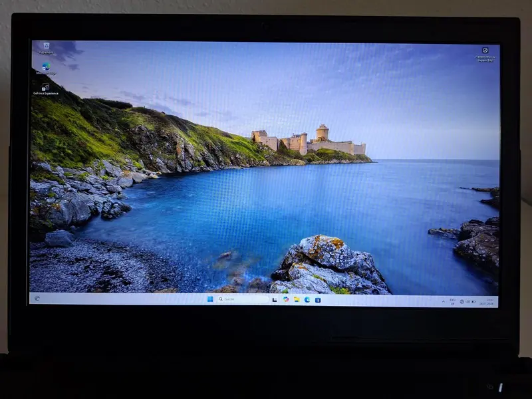Click the castle on the wallpaper
532x399 pixels.
point(308,140)
